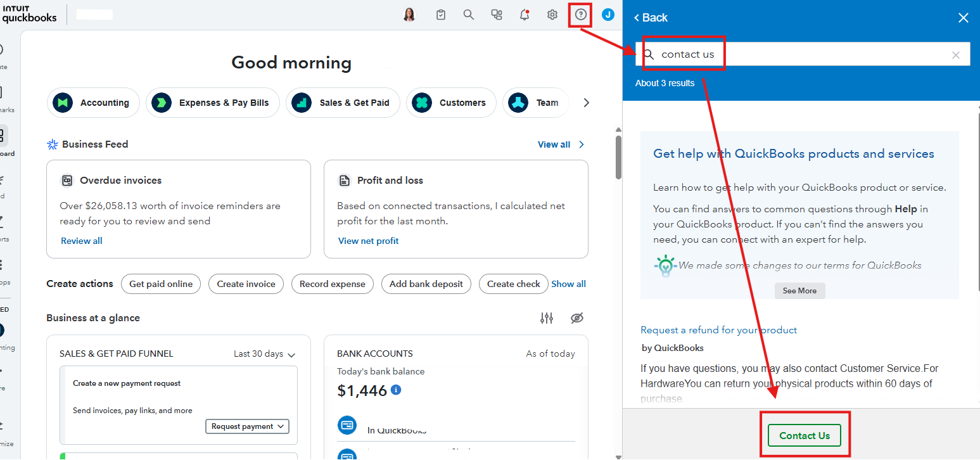
Task: Select the Expenses & Pay Bills pill
Action: click(x=212, y=103)
